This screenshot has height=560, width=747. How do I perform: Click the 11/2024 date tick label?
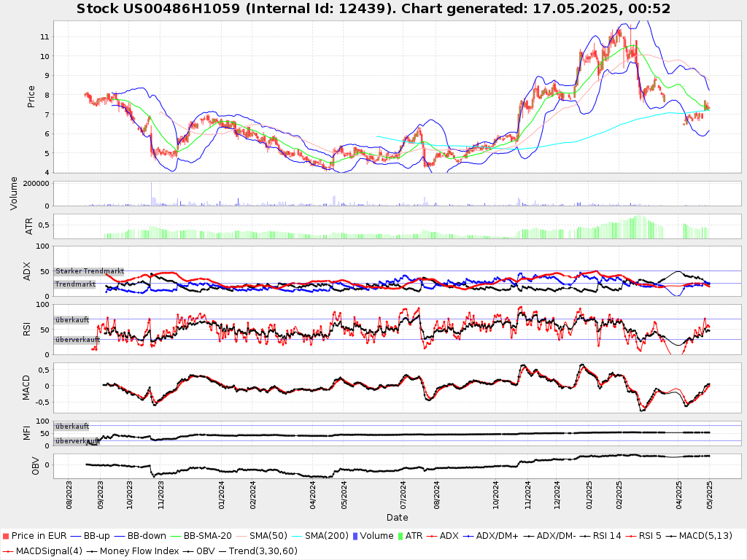(x=528, y=495)
